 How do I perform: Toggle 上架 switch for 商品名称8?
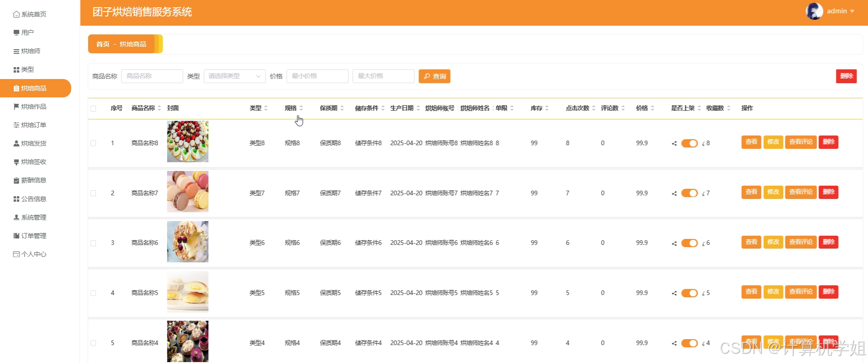pos(689,143)
